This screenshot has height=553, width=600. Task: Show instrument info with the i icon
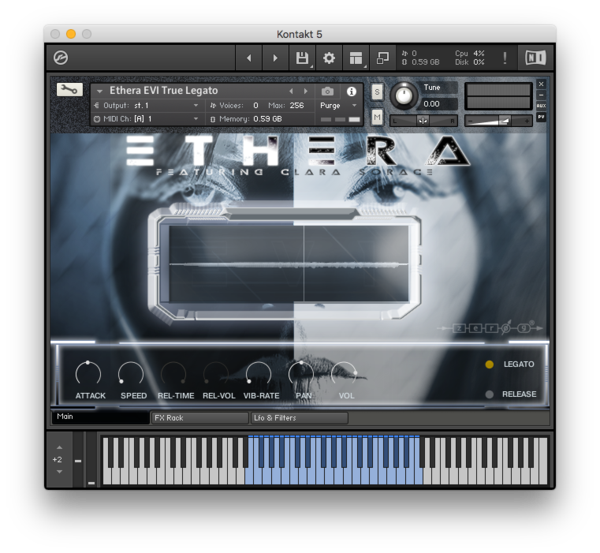click(351, 91)
